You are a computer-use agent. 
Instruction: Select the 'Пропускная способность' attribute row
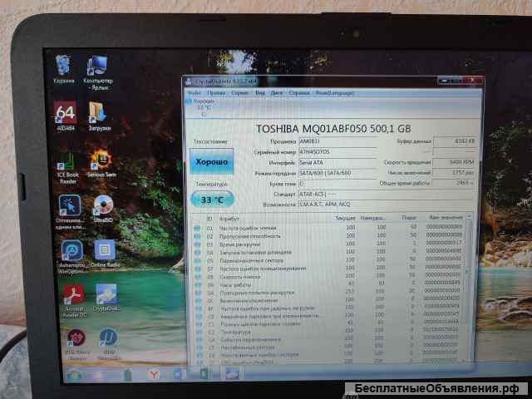(x=329, y=235)
